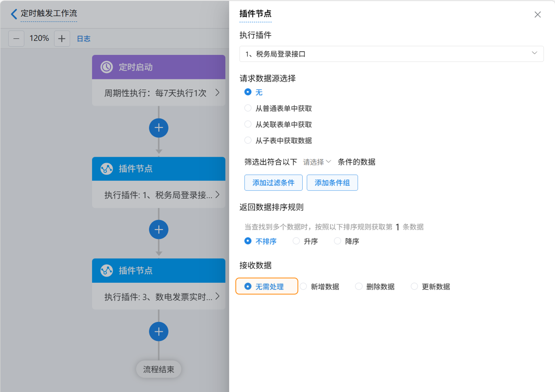Add node below 定时启动 via plus circle
Viewport: 555px width, 392px height.
158,128
